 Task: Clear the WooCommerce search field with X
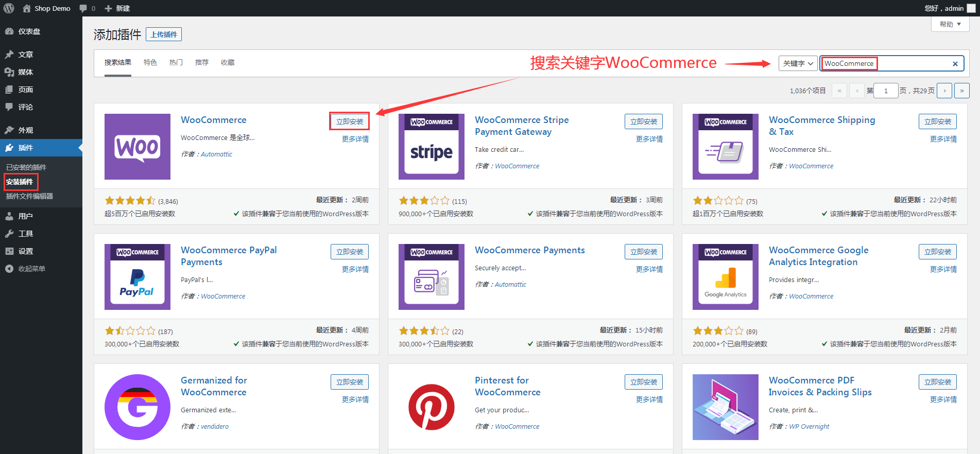point(955,64)
